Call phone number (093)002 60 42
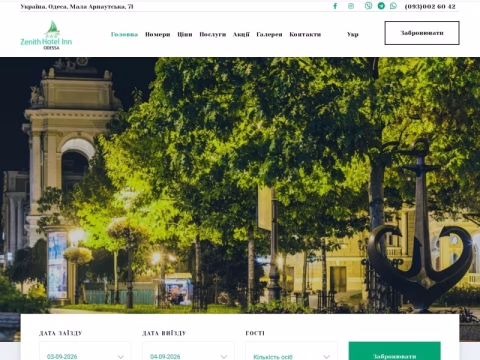This screenshot has height=360, width=480. pos(430,6)
